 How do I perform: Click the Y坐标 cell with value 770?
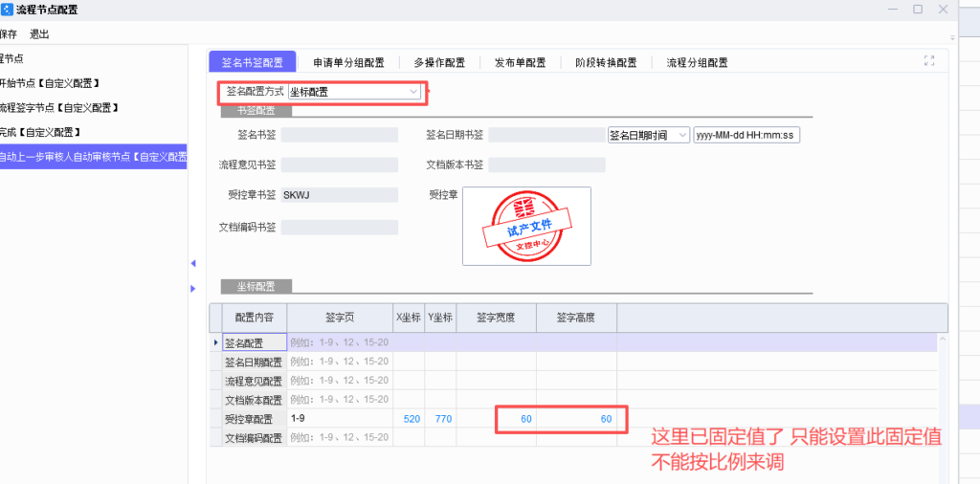(x=441, y=418)
